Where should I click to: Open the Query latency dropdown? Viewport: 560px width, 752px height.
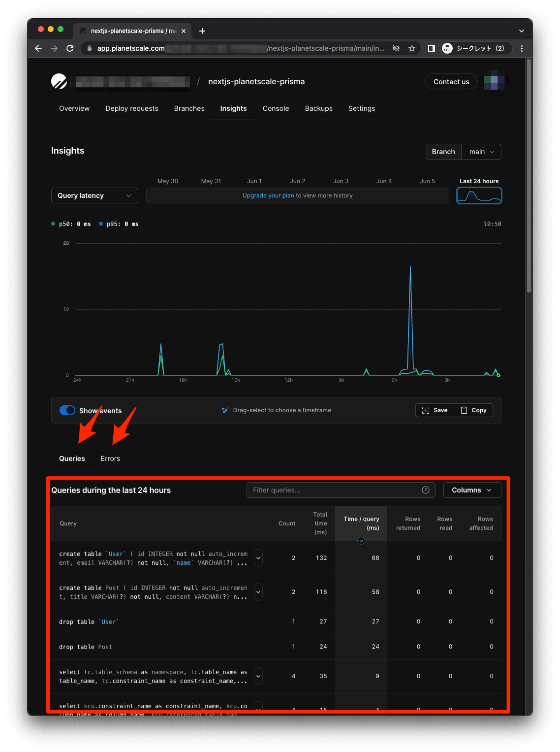[x=94, y=196]
